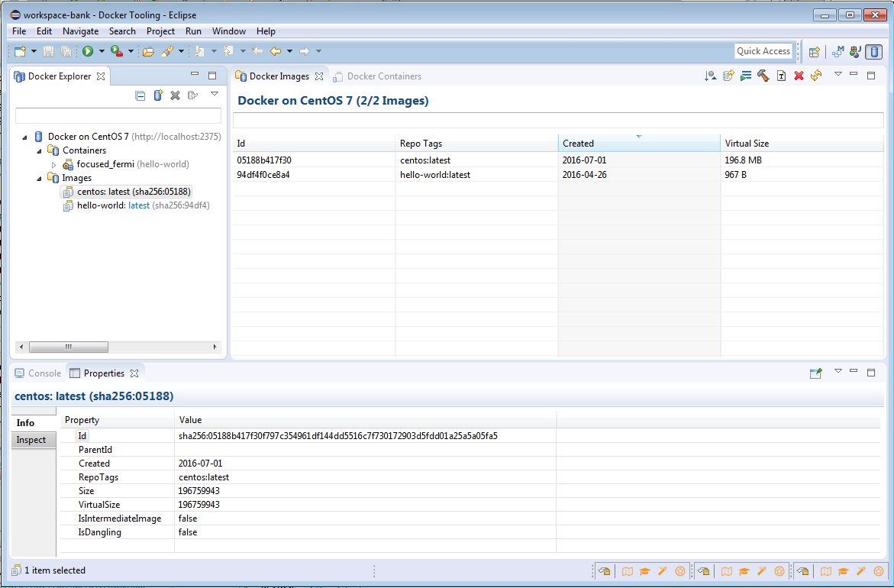
Task: Click the first icon in Docker Images toolbar
Action: [x=711, y=76]
